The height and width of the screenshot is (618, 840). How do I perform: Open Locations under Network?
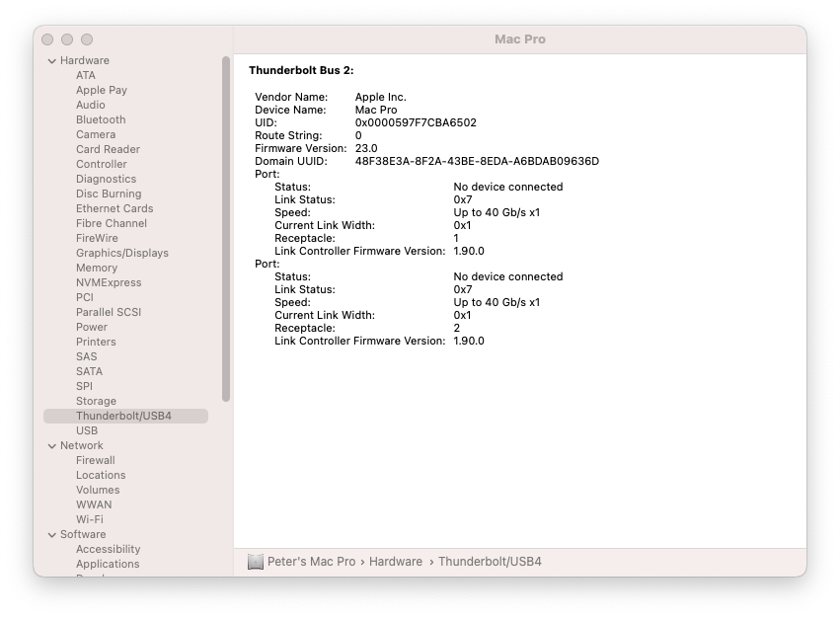[x=101, y=476]
